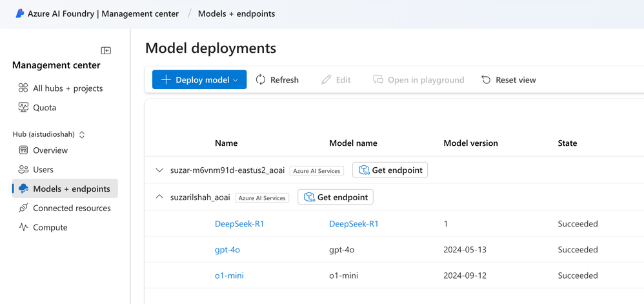This screenshot has width=644, height=304.
Task: Click the Overview sidebar icon
Action: point(23,150)
